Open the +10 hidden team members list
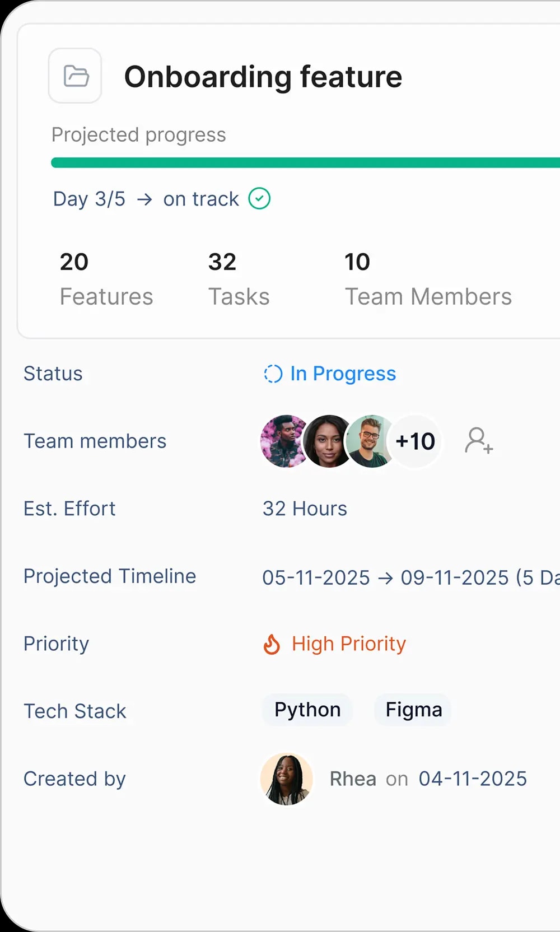560x932 pixels. (x=415, y=441)
